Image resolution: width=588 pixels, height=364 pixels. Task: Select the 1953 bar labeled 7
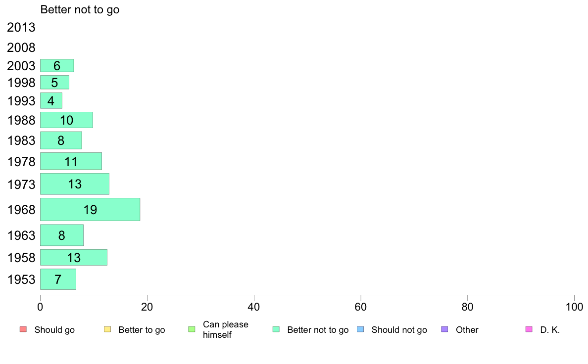click(x=58, y=279)
